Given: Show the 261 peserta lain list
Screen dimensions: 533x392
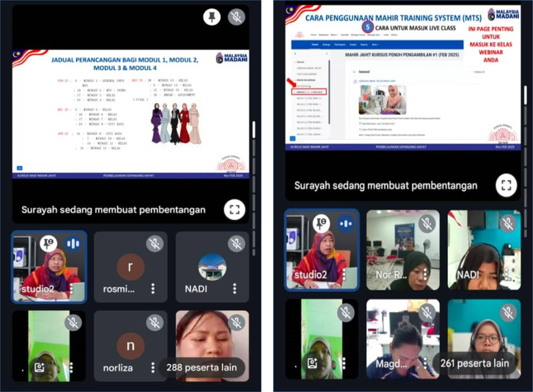Looking at the screenshot, I should coord(474,363).
